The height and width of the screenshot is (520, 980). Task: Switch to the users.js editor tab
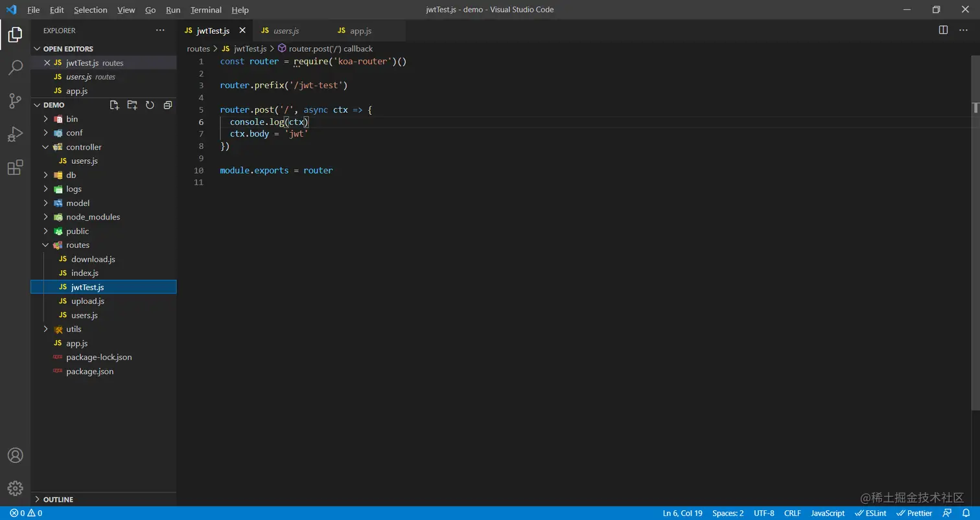pos(291,30)
